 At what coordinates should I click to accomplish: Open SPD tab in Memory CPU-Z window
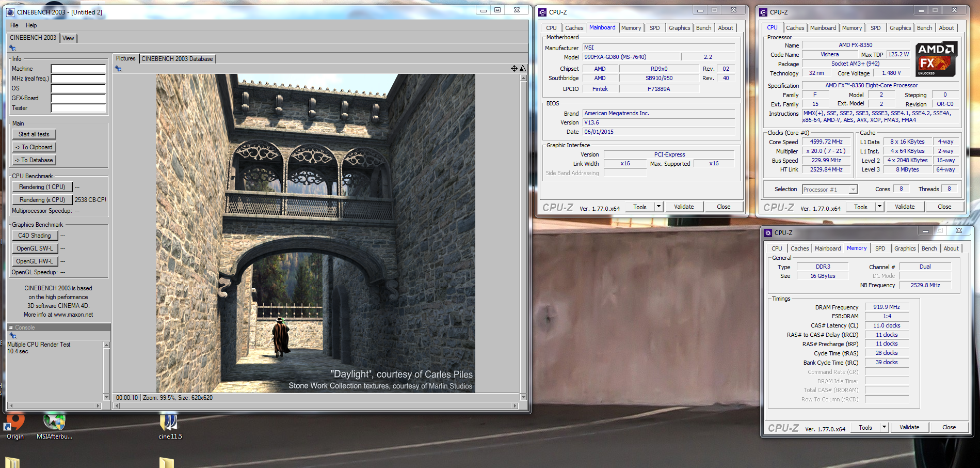880,248
